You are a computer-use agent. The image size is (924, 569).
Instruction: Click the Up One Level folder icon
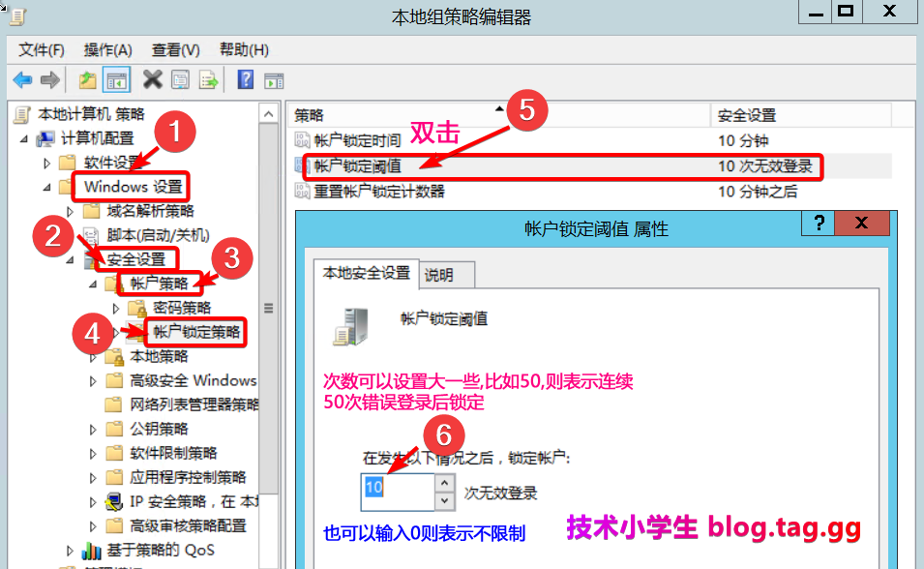pyautogui.click(x=88, y=80)
